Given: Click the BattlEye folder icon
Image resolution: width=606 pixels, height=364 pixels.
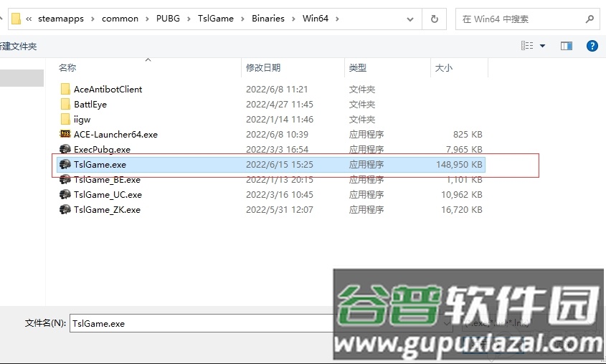Looking at the screenshot, I should [x=65, y=105].
